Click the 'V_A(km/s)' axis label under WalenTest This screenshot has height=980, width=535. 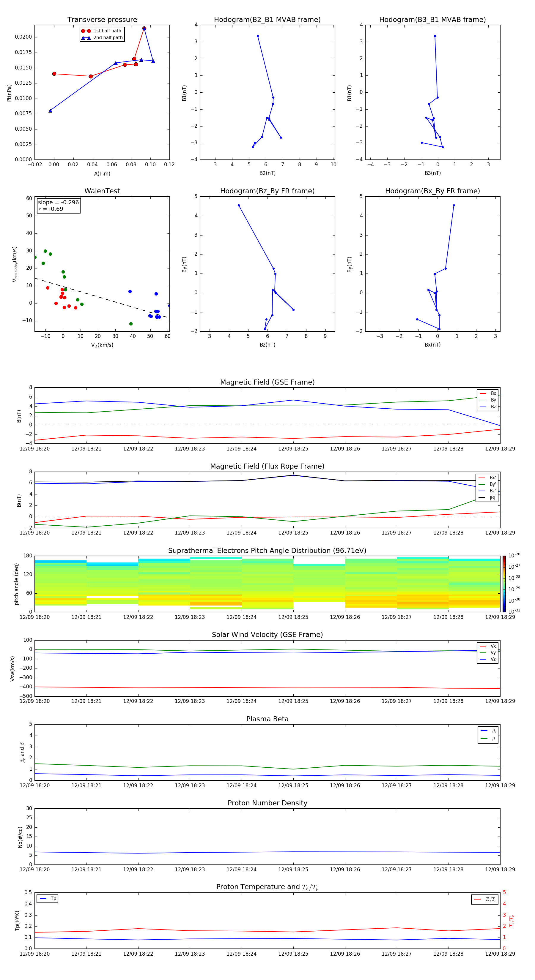coord(102,345)
